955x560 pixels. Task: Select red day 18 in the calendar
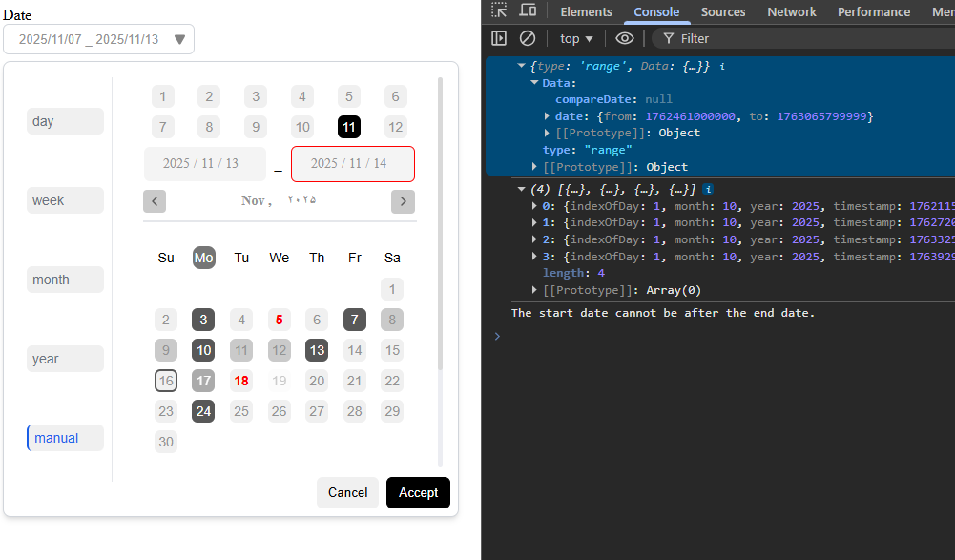click(x=241, y=381)
